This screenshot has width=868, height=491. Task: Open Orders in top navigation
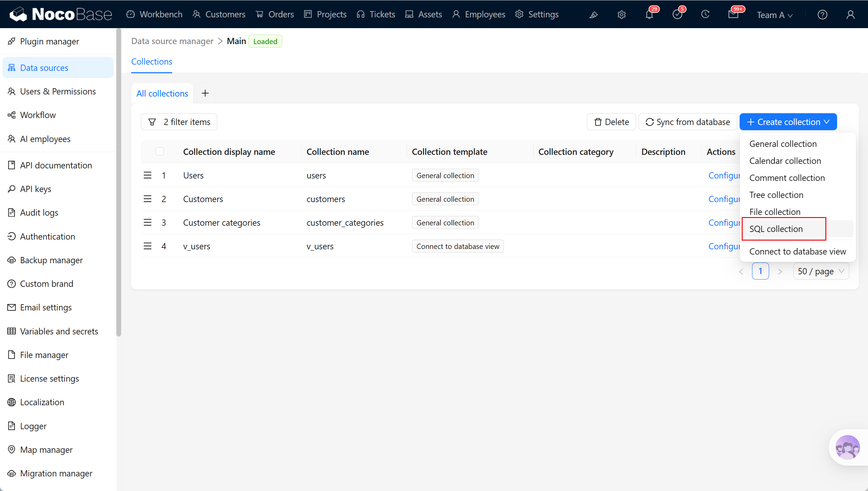[275, 14]
